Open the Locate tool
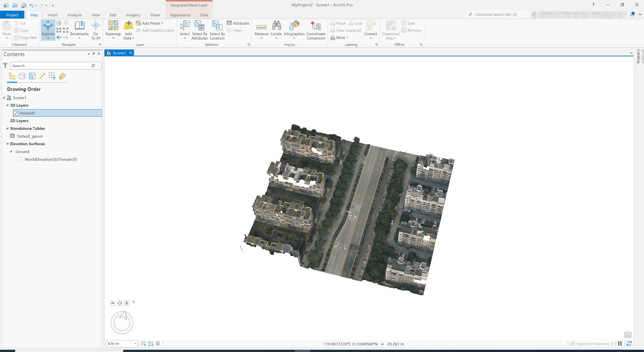 pyautogui.click(x=276, y=30)
